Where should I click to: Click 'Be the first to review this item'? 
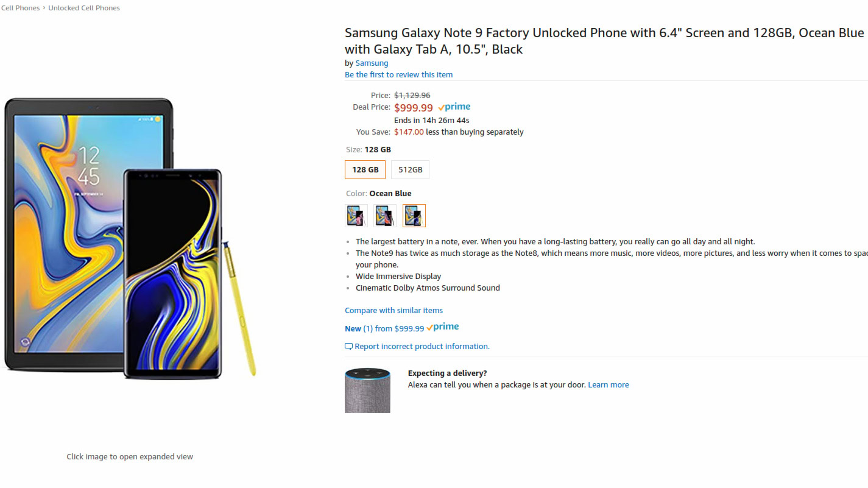coord(398,75)
